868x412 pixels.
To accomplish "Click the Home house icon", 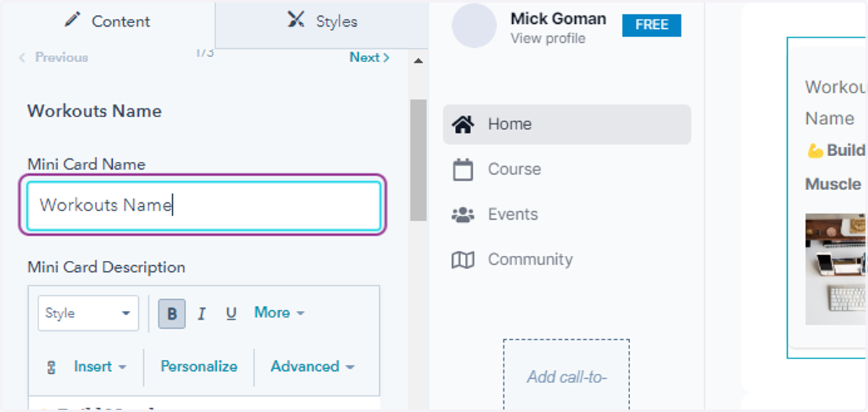I will point(463,124).
